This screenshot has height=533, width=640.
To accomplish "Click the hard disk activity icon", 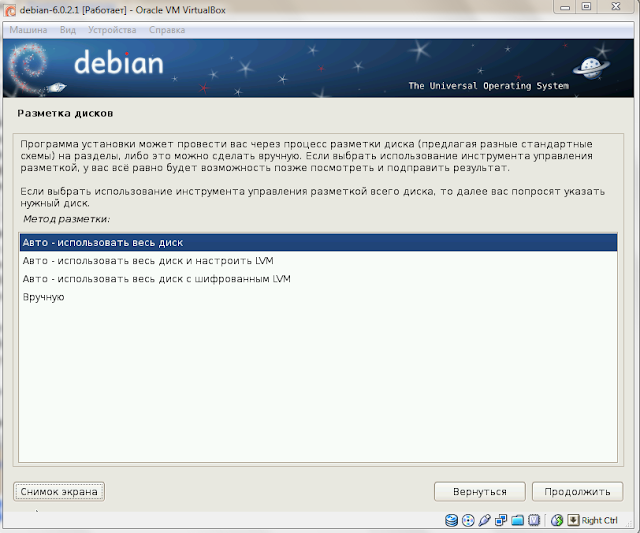I will 451,520.
